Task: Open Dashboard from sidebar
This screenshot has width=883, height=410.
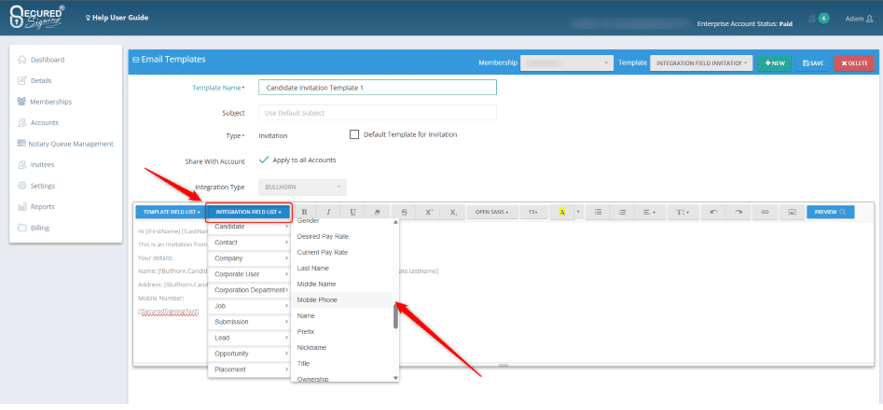Action: (x=41, y=60)
